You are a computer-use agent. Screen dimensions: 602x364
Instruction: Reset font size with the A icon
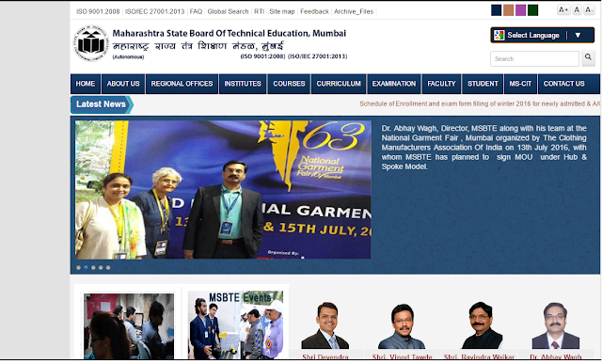(577, 10)
